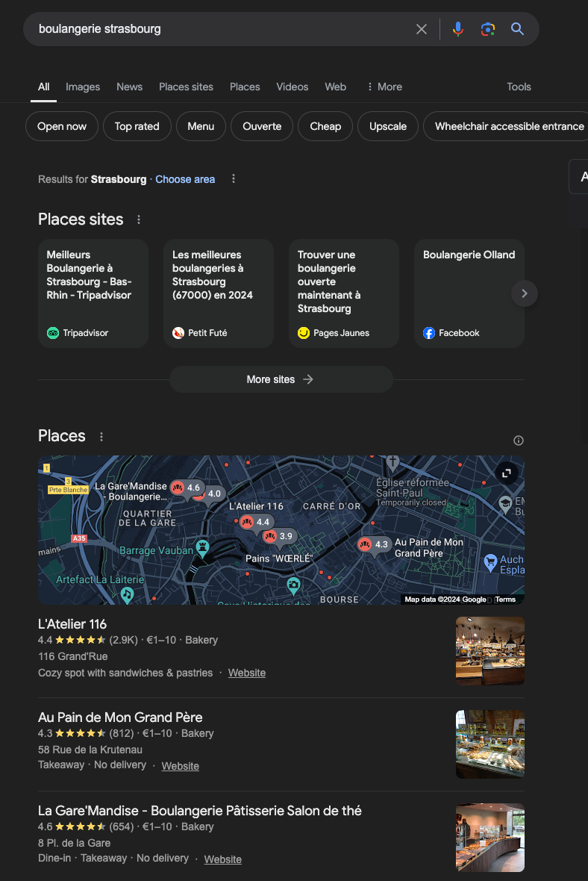Click the Facebook logo icon

pos(428,333)
